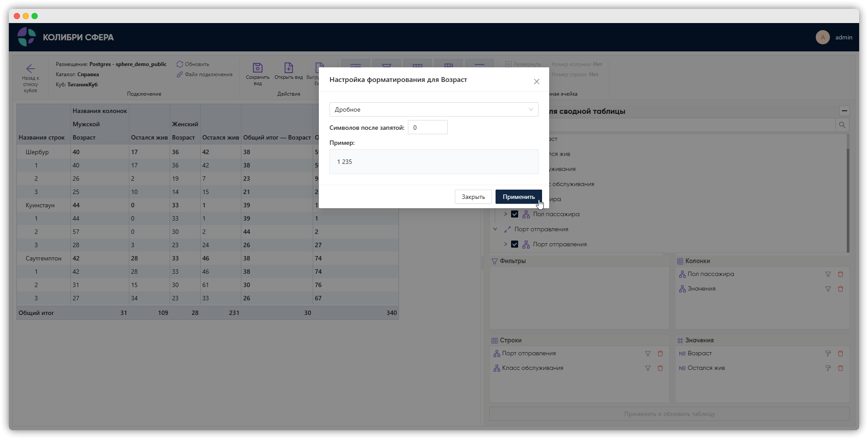Click the Шербур row header
The width and height of the screenshot is (868, 439).
(37, 152)
